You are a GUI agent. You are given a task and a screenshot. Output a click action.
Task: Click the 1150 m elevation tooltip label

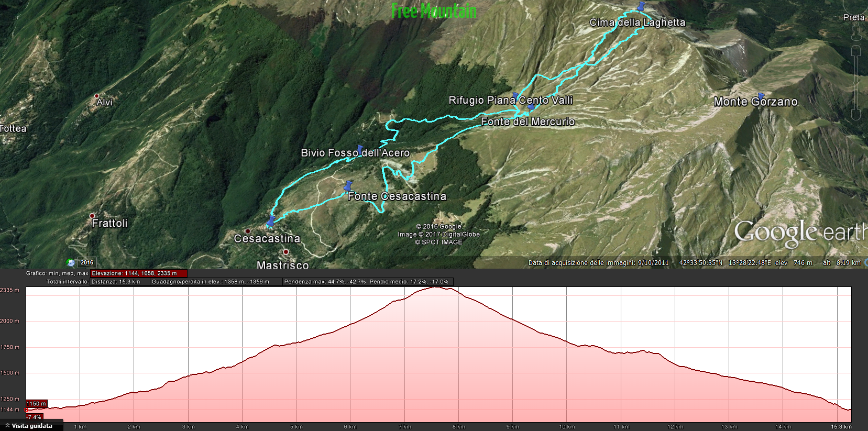click(36, 404)
